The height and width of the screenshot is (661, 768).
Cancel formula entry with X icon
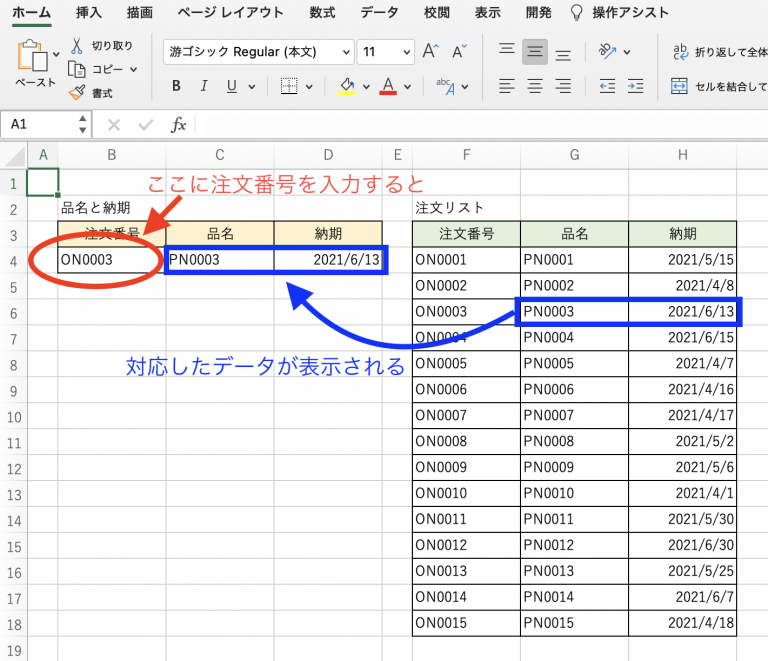coord(114,125)
